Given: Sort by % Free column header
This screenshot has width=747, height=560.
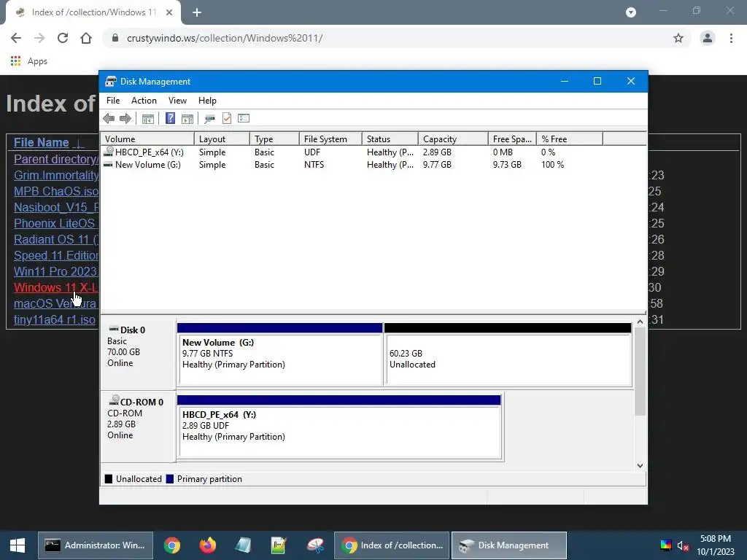Looking at the screenshot, I should click(x=570, y=139).
